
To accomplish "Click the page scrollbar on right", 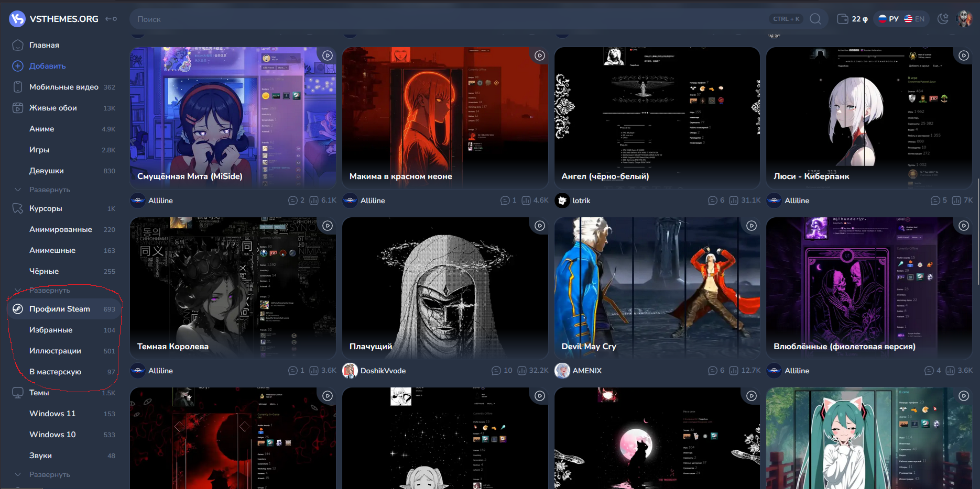I will point(977,232).
